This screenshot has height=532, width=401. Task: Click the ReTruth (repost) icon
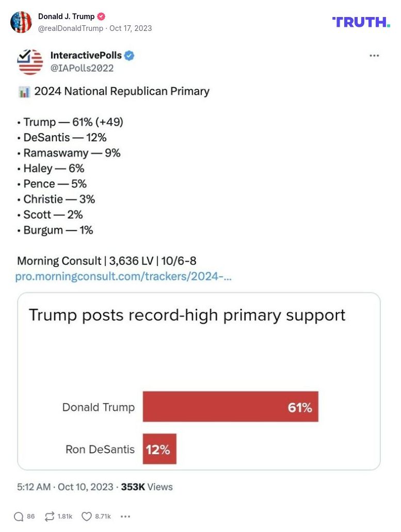coord(49,516)
